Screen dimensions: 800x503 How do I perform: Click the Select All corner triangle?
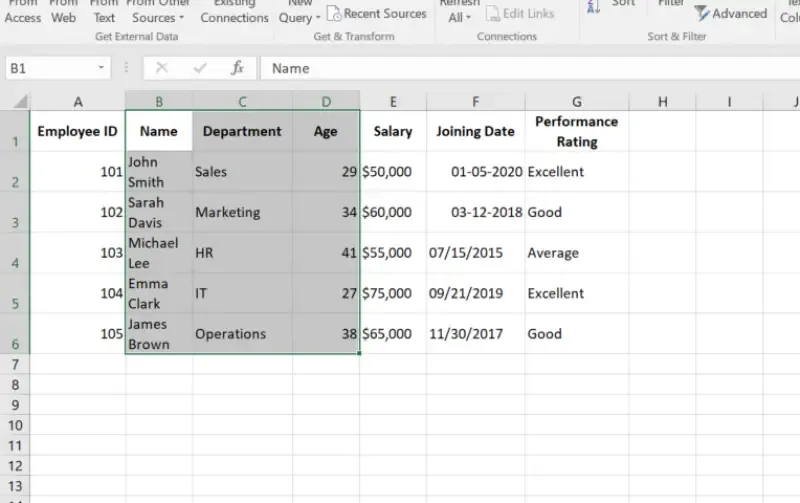point(19,101)
